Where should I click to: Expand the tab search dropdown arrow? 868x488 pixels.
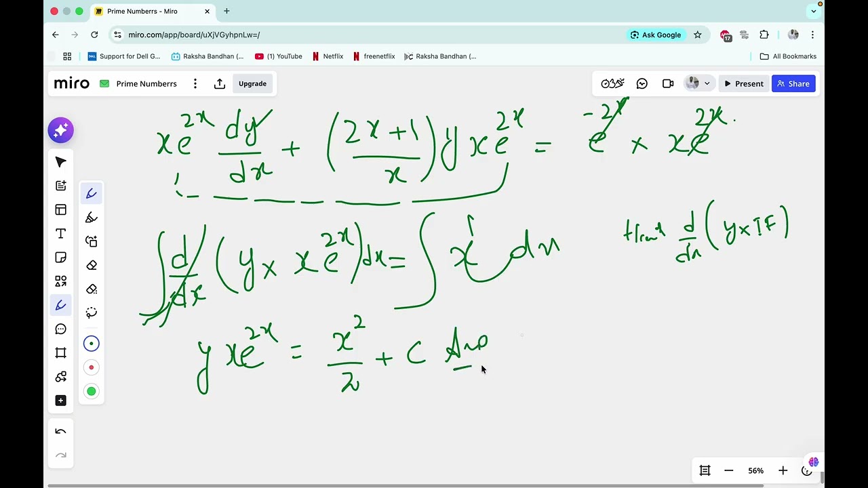[x=814, y=11]
